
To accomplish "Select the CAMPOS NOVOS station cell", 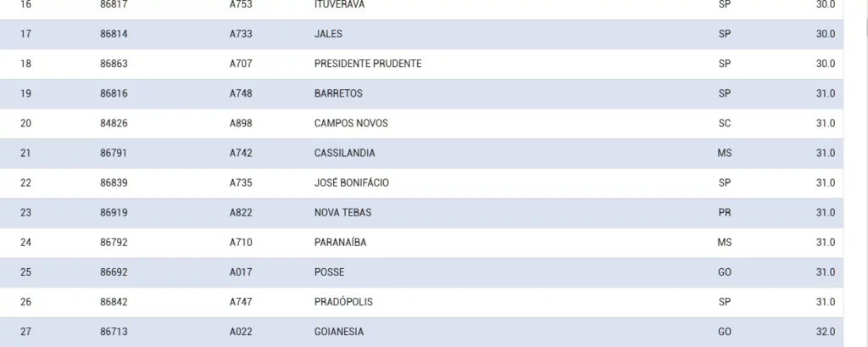I will (x=351, y=123).
